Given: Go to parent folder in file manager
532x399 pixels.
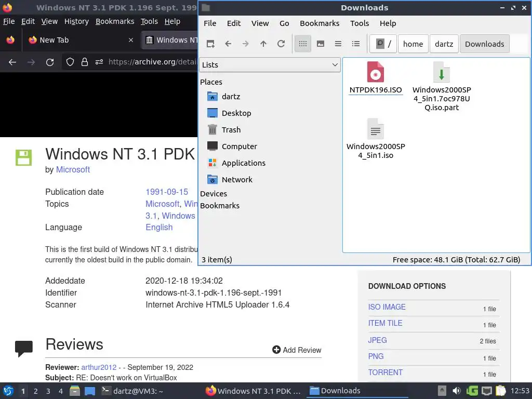Looking at the screenshot, I should 263,44.
